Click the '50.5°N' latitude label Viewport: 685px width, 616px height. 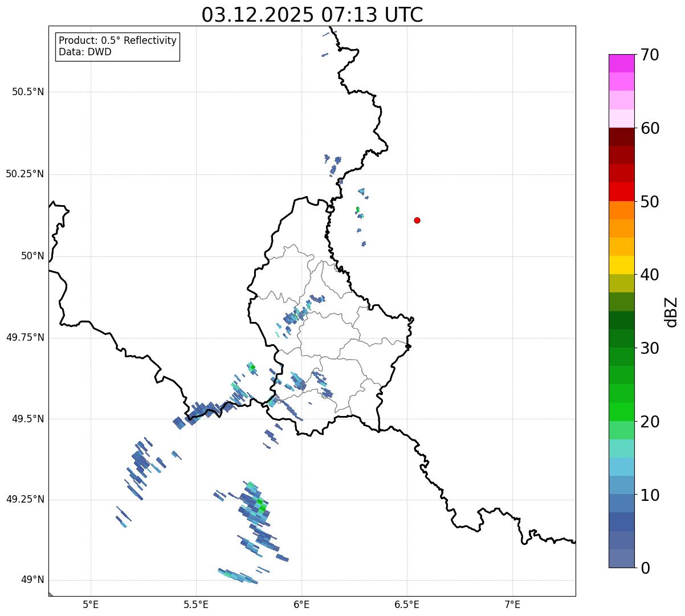pyautogui.click(x=28, y=92)
